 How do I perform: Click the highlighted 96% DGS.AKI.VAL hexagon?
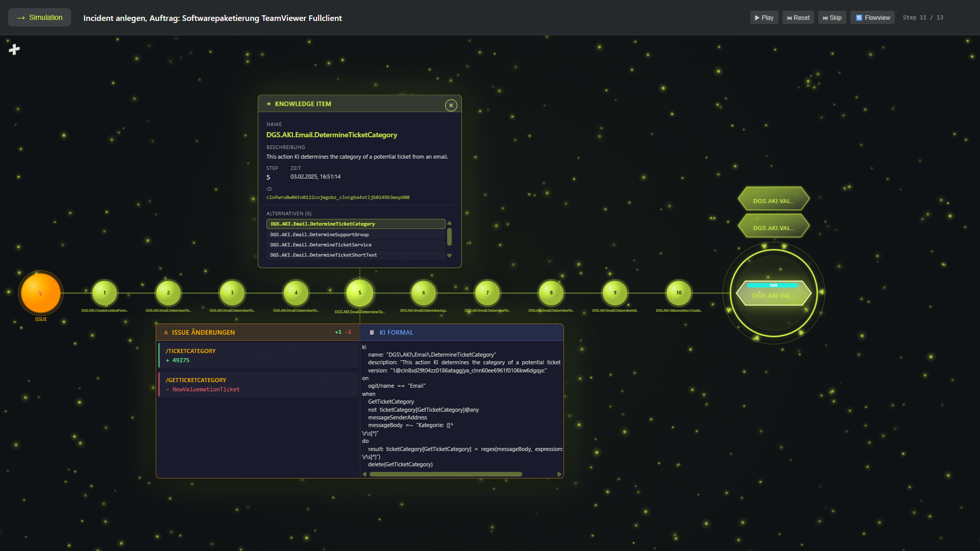[774, 293]
